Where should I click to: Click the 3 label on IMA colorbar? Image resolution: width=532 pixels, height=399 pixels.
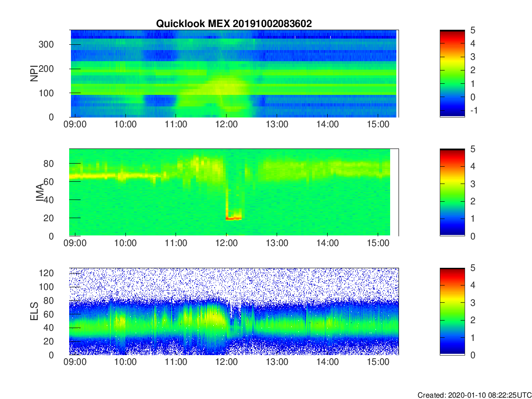[x=473, y=184]
